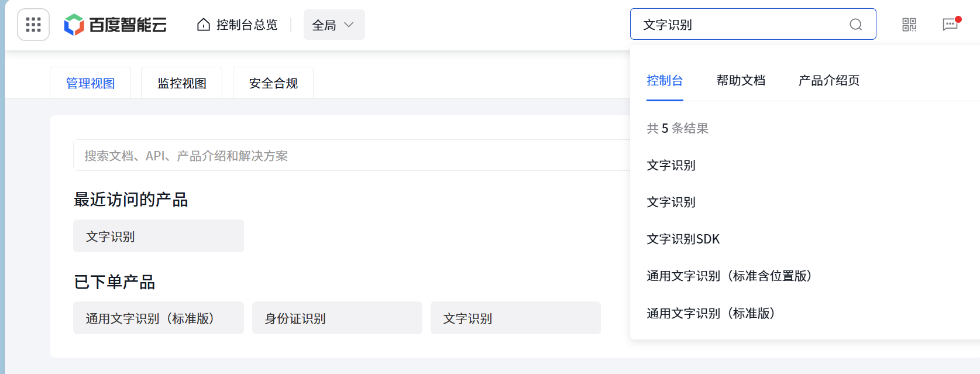Switch to the 安全合规 tab
This screenshot has width=980, height=374.
[273, 83]
